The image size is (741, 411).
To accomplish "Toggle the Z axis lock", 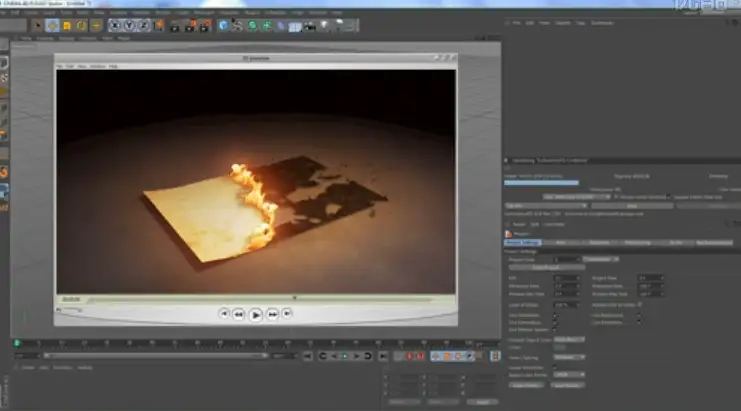I will pyautogui.click(x=143, y=26).
